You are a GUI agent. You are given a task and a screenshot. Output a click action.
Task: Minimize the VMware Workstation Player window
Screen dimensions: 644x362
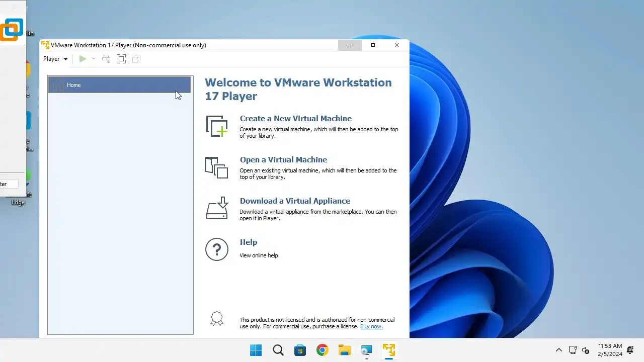pyautogui.click(x=350, y=45)
